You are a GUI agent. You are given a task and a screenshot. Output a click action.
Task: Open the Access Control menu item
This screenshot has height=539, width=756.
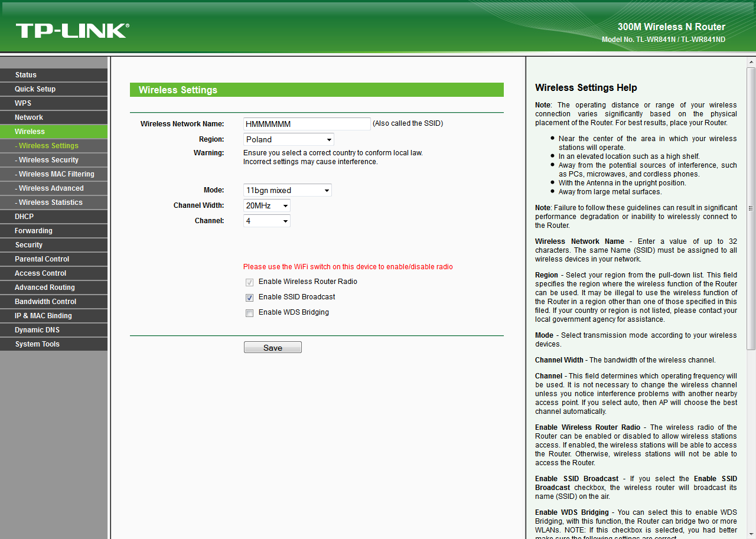[x=54, y=273]
